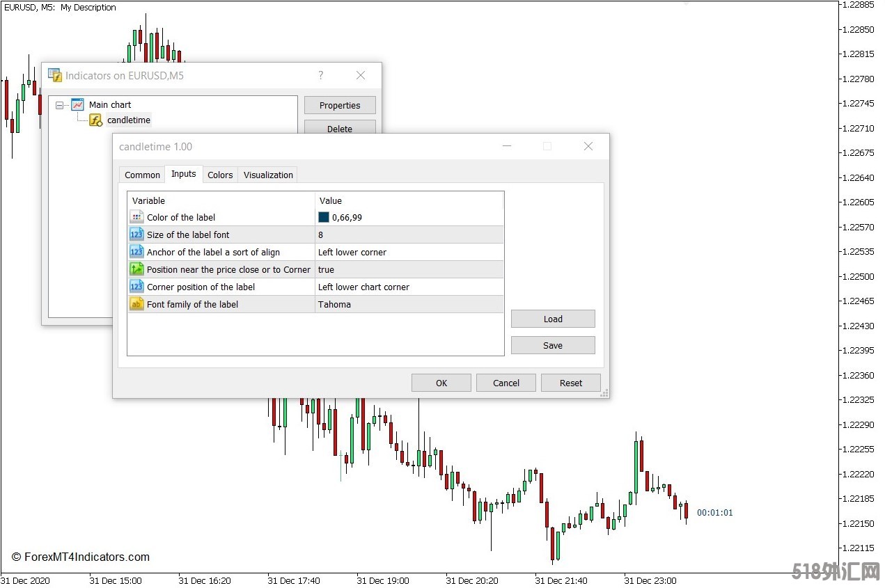
Task: Click the Delete button in Indicators window
Action: (340, 127)
